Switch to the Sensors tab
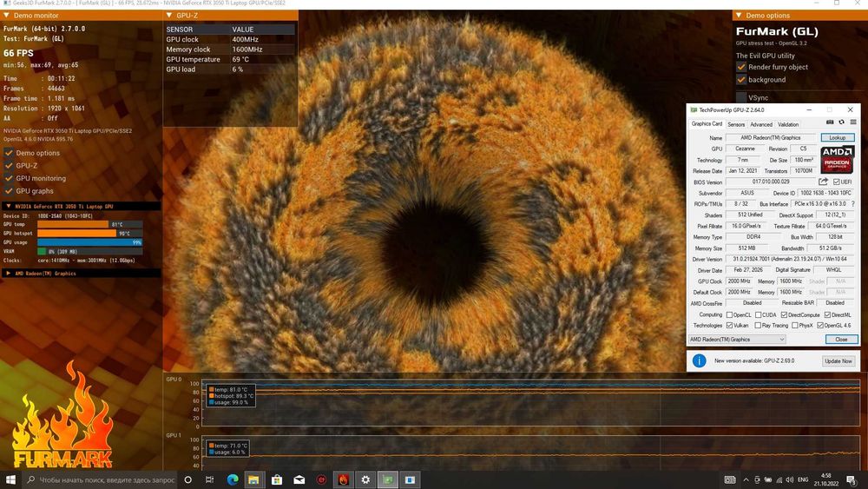Viewport: 868px width, 489px height. pyautogui.click(x=736, y=124)
